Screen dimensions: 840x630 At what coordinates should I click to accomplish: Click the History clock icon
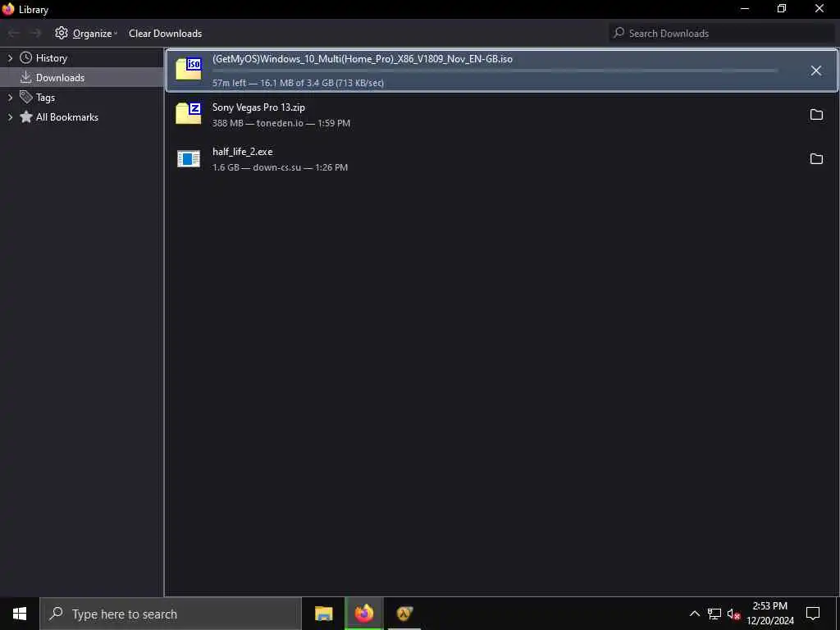click(x=25, y=58)
